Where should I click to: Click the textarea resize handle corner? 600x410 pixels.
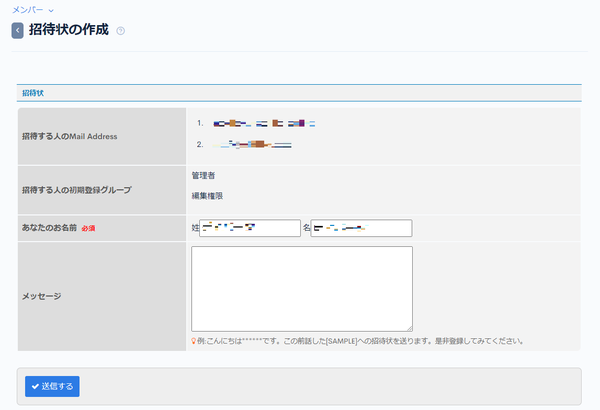click(410, 328)
